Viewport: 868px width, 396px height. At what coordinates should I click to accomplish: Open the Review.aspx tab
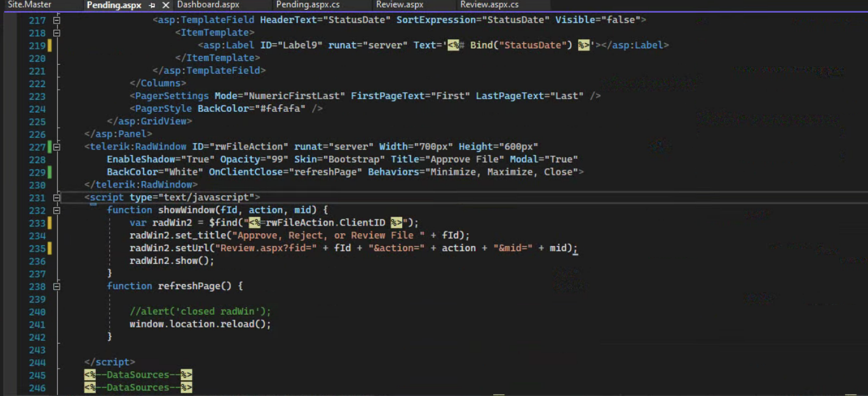point(399,4)
